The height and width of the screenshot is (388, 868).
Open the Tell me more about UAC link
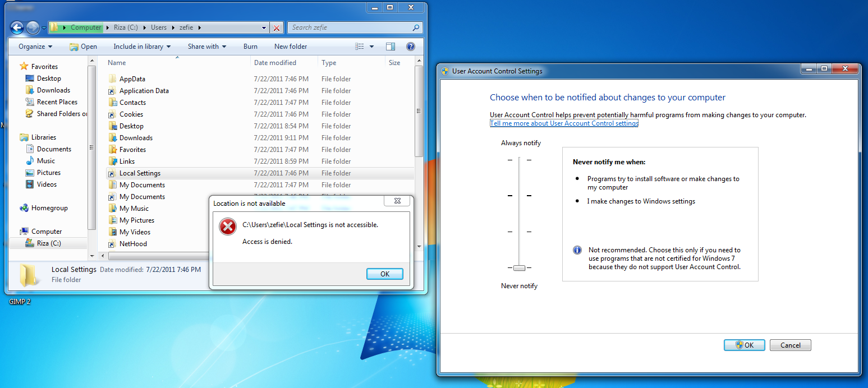coord(564,123)
